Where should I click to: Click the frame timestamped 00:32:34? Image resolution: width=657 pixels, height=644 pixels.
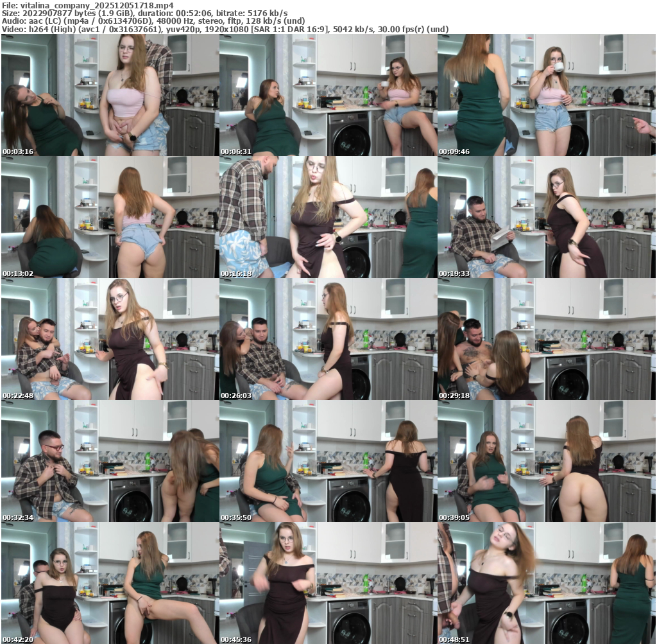click(x=110, y=461)
